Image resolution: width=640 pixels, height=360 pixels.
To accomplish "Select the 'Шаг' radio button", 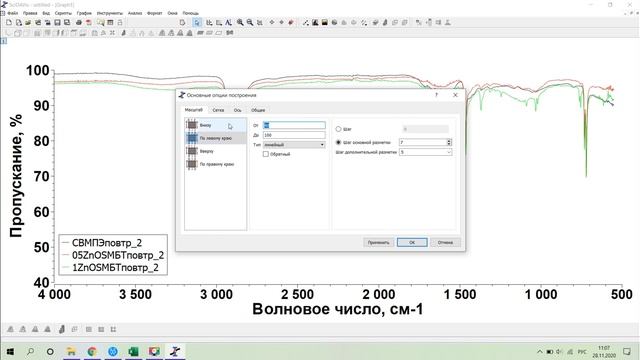I will coord(338,129).
